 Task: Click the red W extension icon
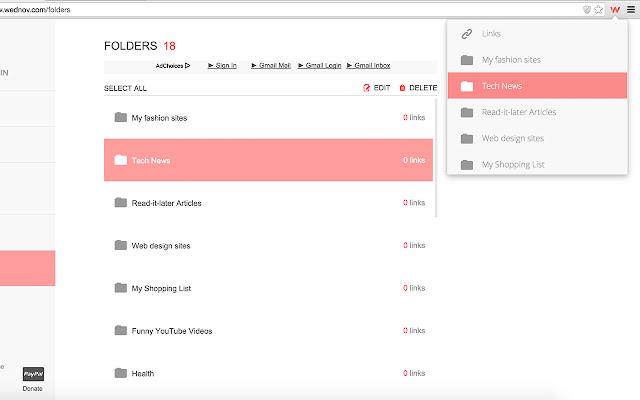[615, 9]
